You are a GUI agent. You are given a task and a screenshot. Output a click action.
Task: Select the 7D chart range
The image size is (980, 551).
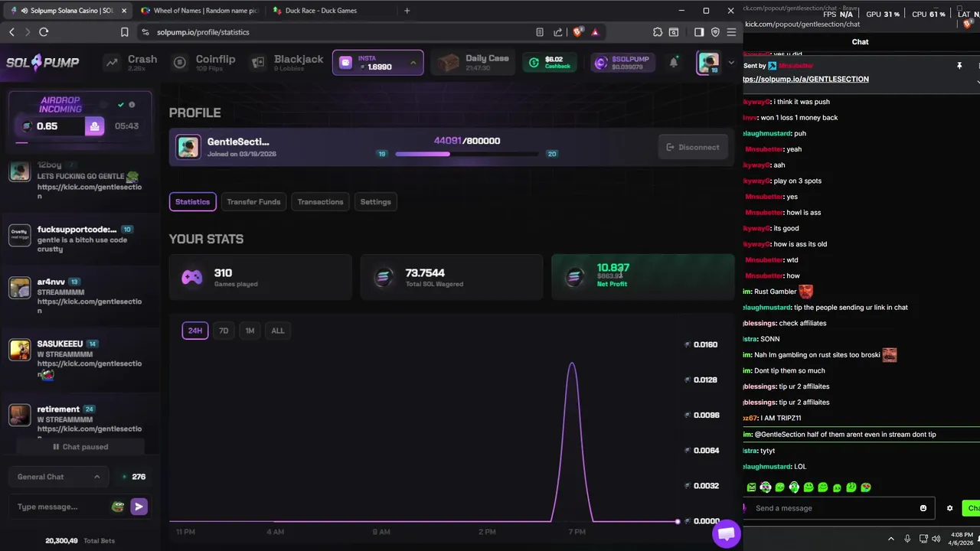(x=224, y=331)
